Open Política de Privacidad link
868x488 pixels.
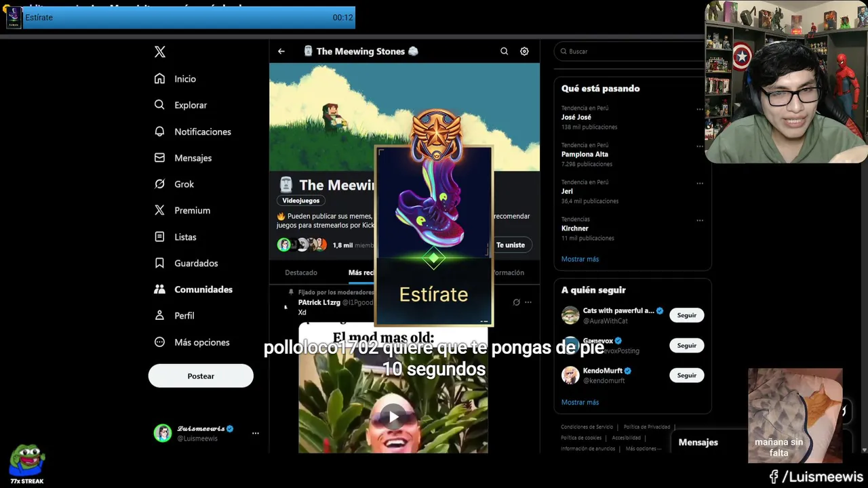[647, 427]
